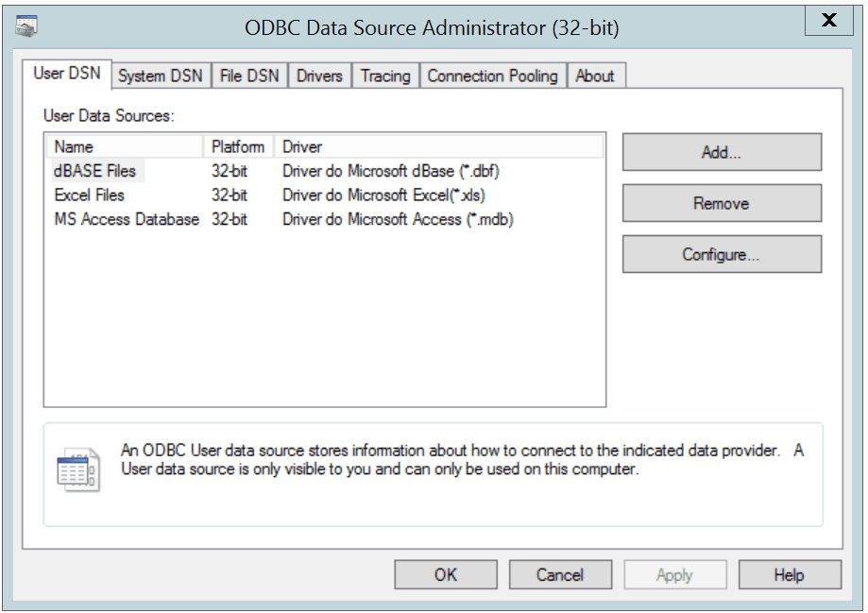Open Configure for the selected source
The height and width of the screenshot is (613, 868).
click(x=721, y=253)
